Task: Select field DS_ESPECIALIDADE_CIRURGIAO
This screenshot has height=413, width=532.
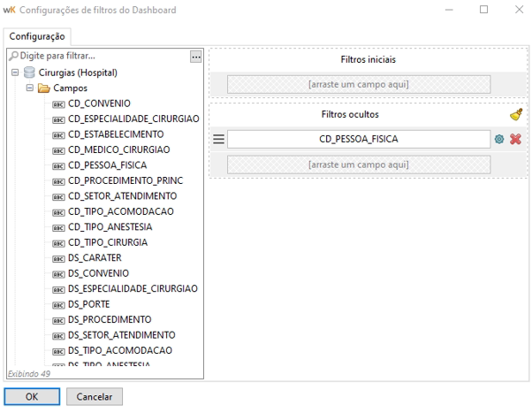Action: [x=133, y=288]
